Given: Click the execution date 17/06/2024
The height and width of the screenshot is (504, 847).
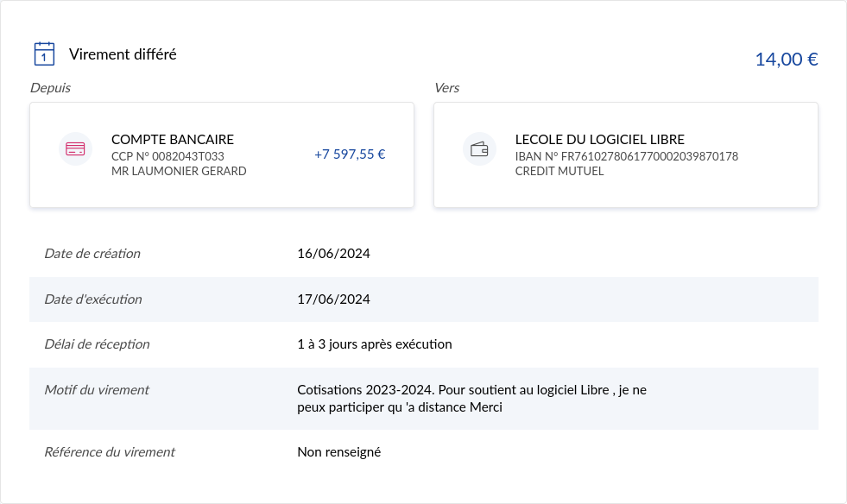Looking at the screenshot, I should pyautogui.click(x=333, y=299).
